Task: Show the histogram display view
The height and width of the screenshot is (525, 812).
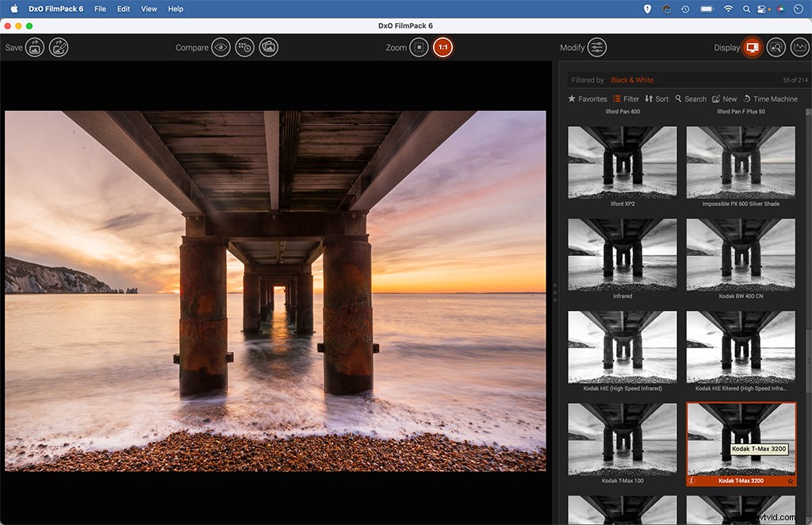Action: [801, 47]
